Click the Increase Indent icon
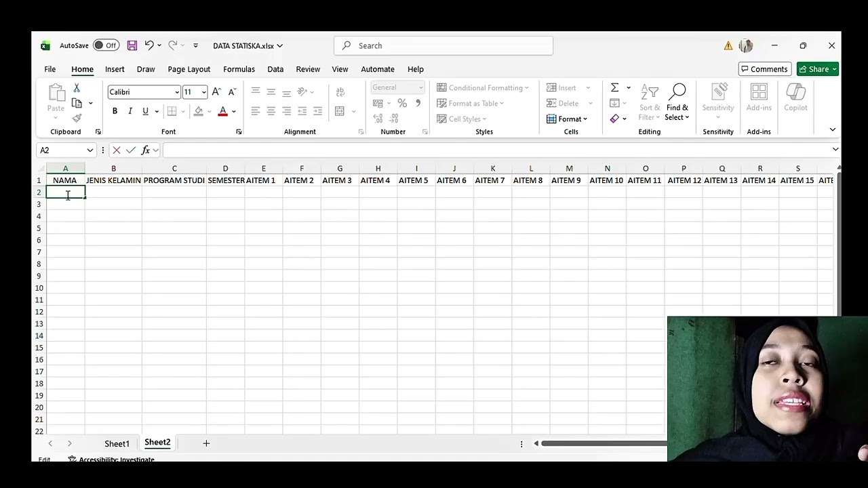Image resolution: width=868 pixels, height=488 pixels. (x=317, y=111)
